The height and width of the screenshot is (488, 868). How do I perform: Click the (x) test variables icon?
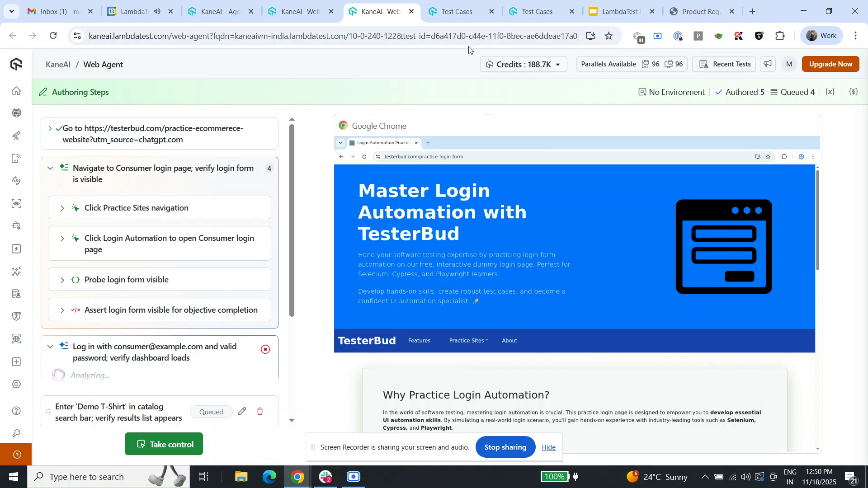pyautogui.click(x=830, y=92)
